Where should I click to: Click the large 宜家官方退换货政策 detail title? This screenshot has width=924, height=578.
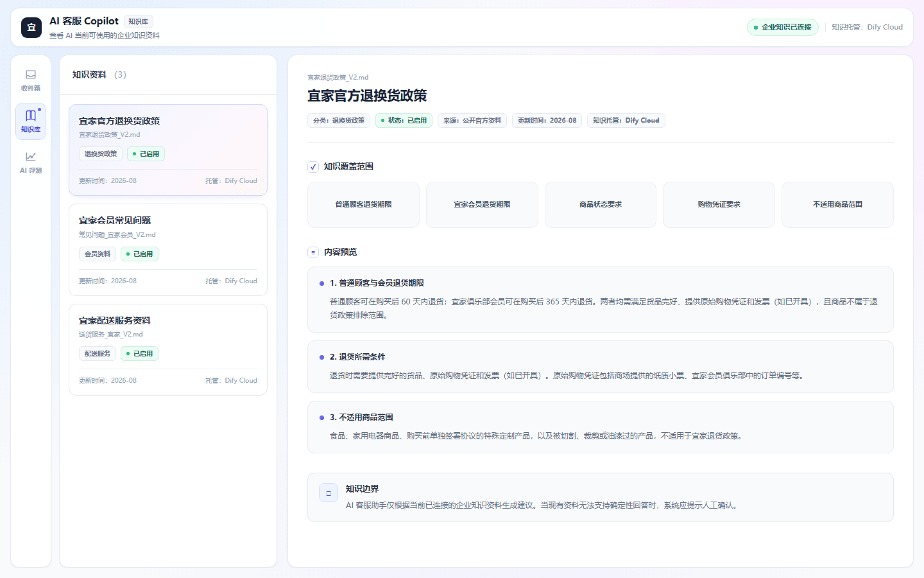367,96
